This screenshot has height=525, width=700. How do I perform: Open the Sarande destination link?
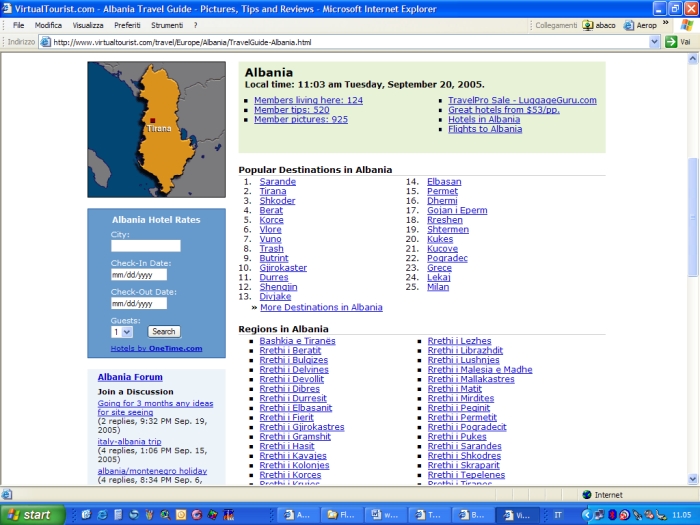point(278,181)
